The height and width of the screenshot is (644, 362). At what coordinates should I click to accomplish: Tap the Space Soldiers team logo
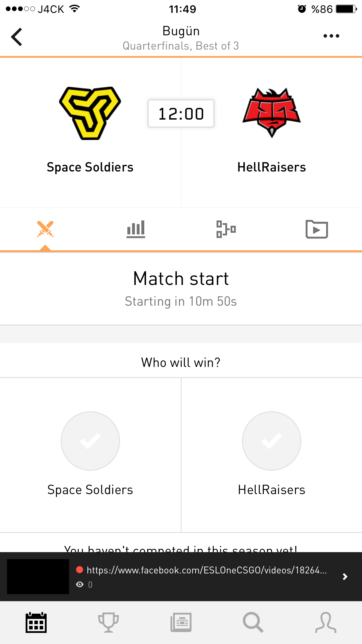(90, 113)
